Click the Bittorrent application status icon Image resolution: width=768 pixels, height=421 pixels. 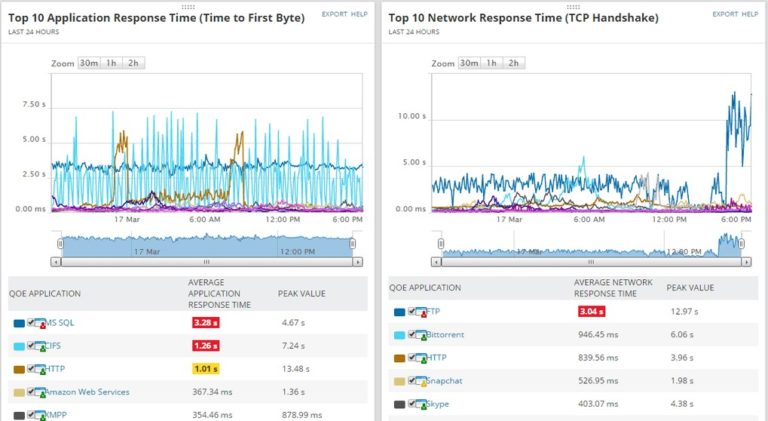pos(421,335)
